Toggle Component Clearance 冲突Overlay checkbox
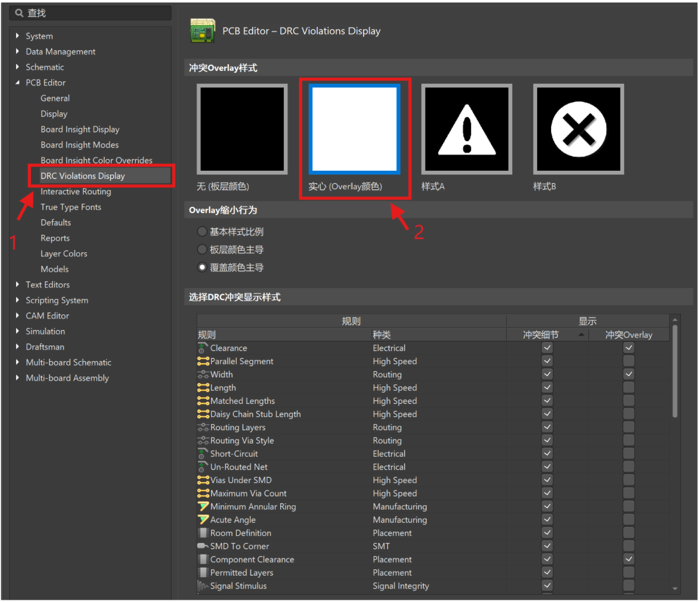 point(629,559)
